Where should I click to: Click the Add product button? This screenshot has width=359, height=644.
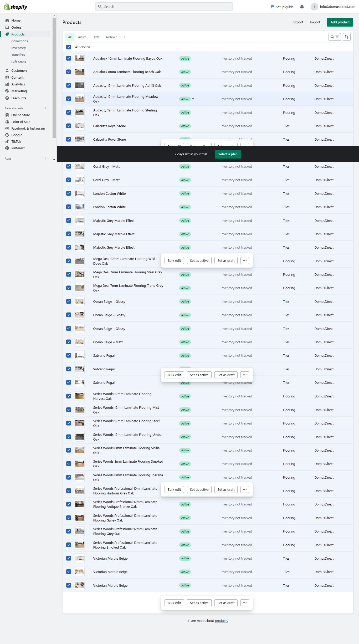point(340,22)
